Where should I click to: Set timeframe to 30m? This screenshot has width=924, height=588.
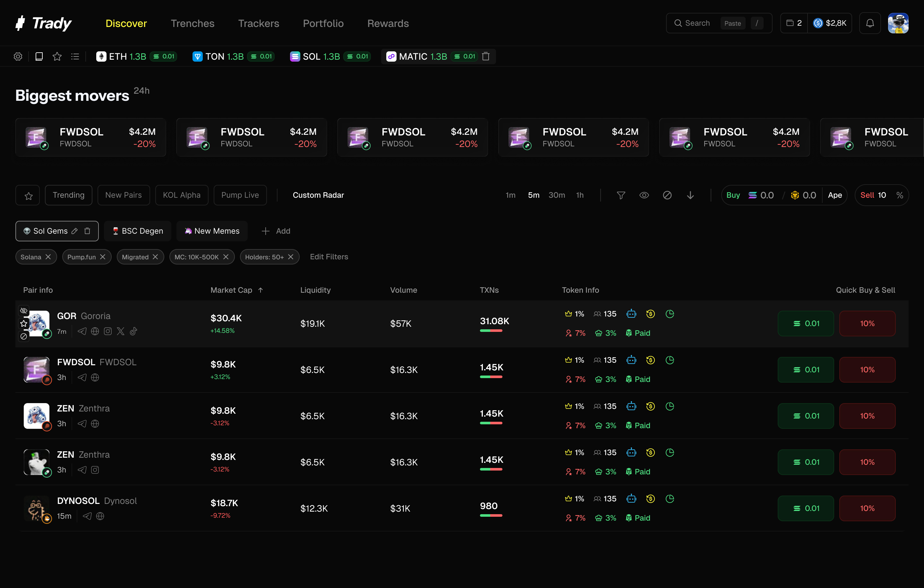pyautogui.click(x=557, y=195)
